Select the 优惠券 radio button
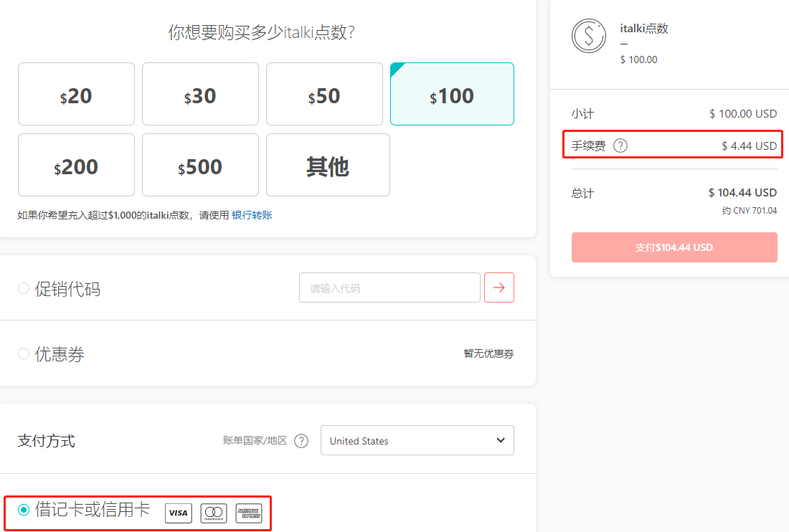 [x=22, y=353]
